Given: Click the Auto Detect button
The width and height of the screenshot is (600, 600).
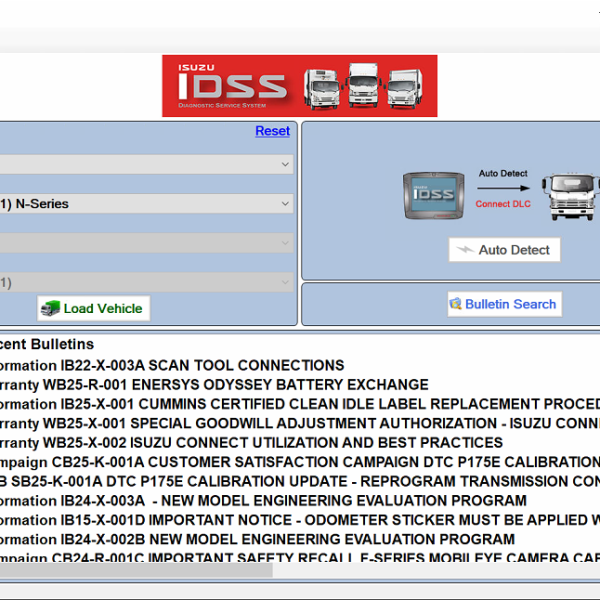Looking at the screenshot, I should 504,250.
